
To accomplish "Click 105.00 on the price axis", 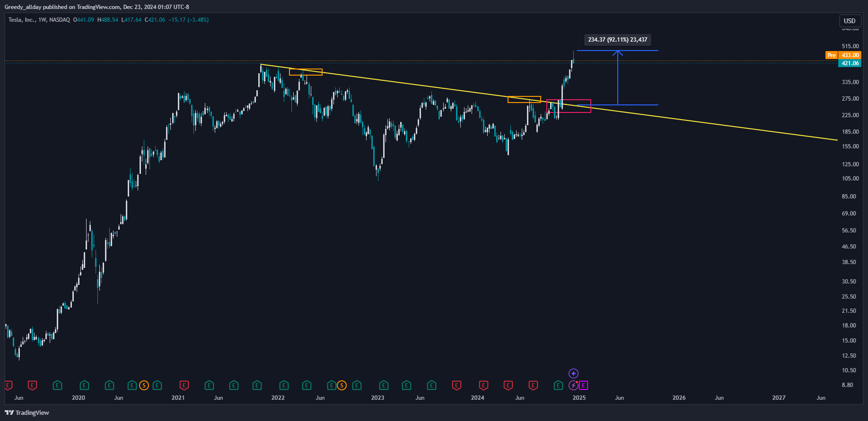I will point(850,179).
